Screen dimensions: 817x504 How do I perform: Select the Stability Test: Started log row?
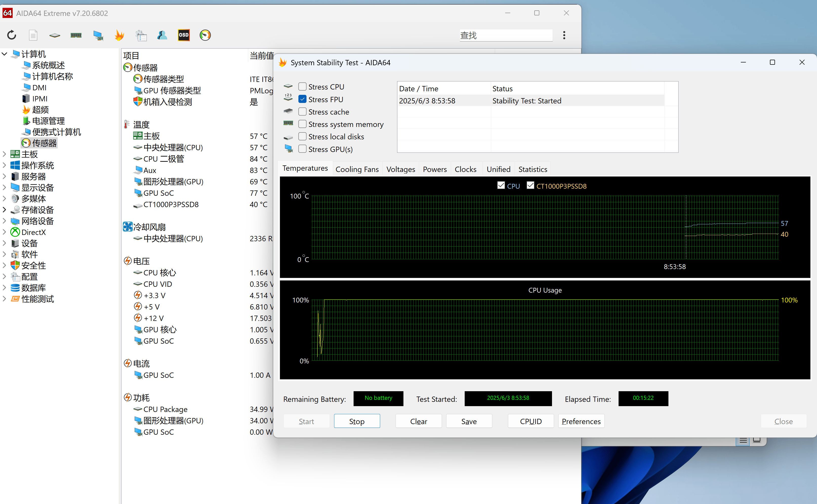(x=531, y=101)
